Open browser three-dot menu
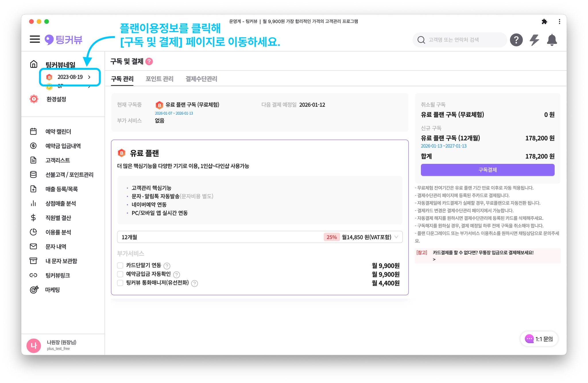Image resolution: width=588 pixels, height=383 pixels. click(559, 22)
